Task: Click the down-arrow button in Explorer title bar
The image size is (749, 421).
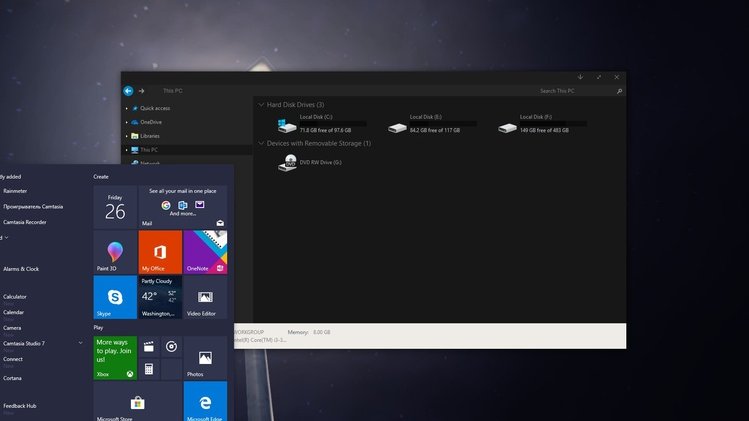Action: pyautogui.click(x=580, y=77)
